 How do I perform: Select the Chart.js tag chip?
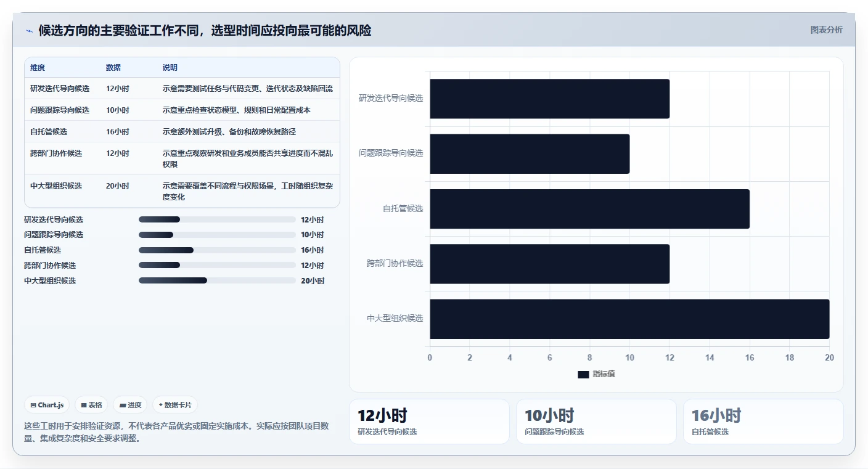pyautogui.click(x=47, y=405)
